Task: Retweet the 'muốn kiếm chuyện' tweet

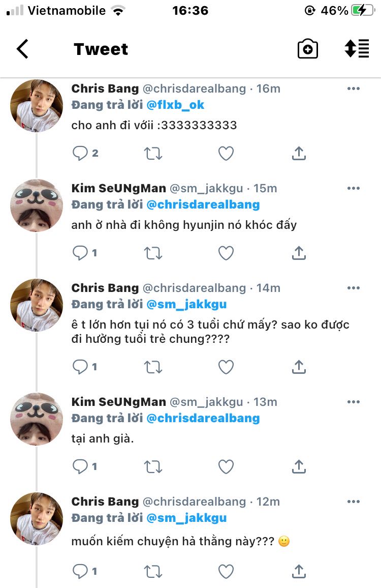Action: 153,572
